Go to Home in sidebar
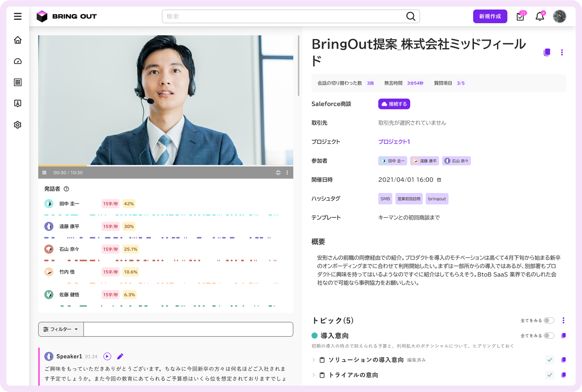This screenshot has width=582, height=392. [18, 40]
